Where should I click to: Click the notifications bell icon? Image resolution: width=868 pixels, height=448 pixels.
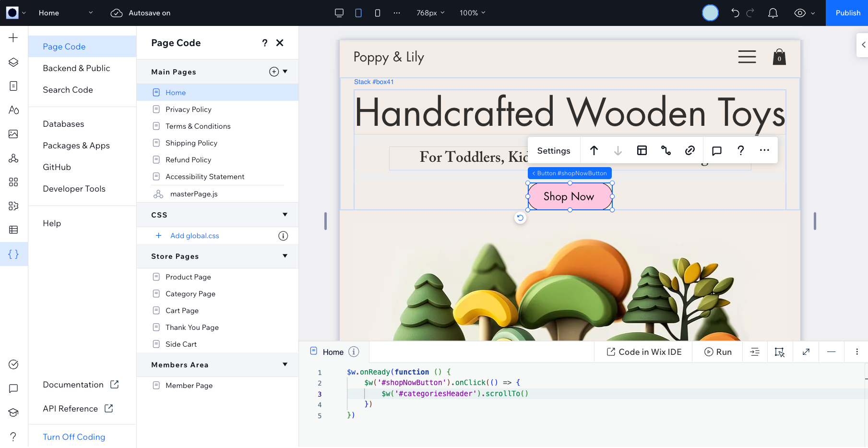[773, 13]
